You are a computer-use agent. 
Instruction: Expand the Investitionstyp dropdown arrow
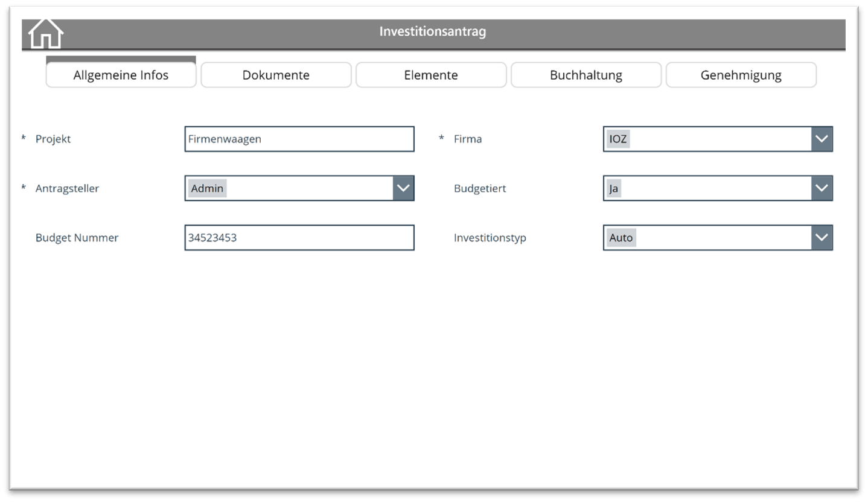(822, 238)
